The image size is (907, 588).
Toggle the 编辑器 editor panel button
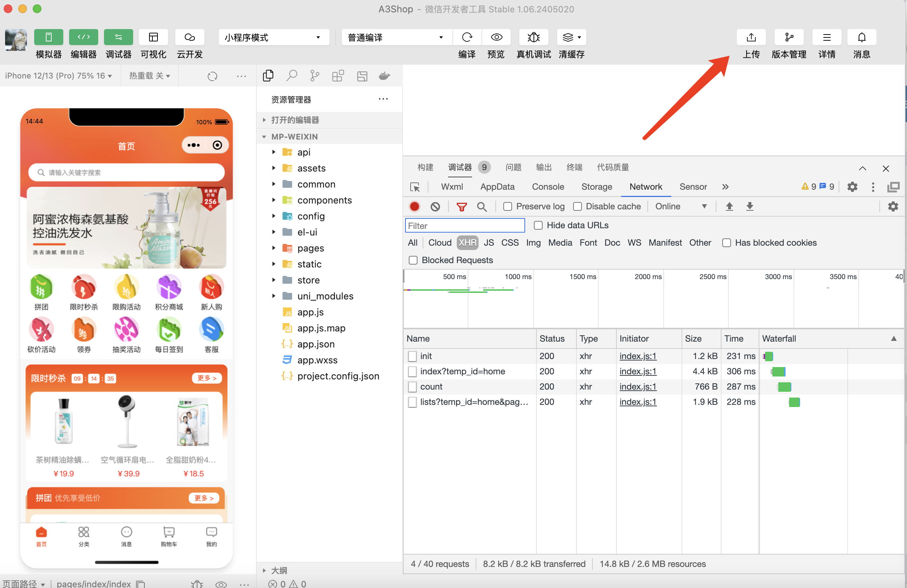click(83, 37)
